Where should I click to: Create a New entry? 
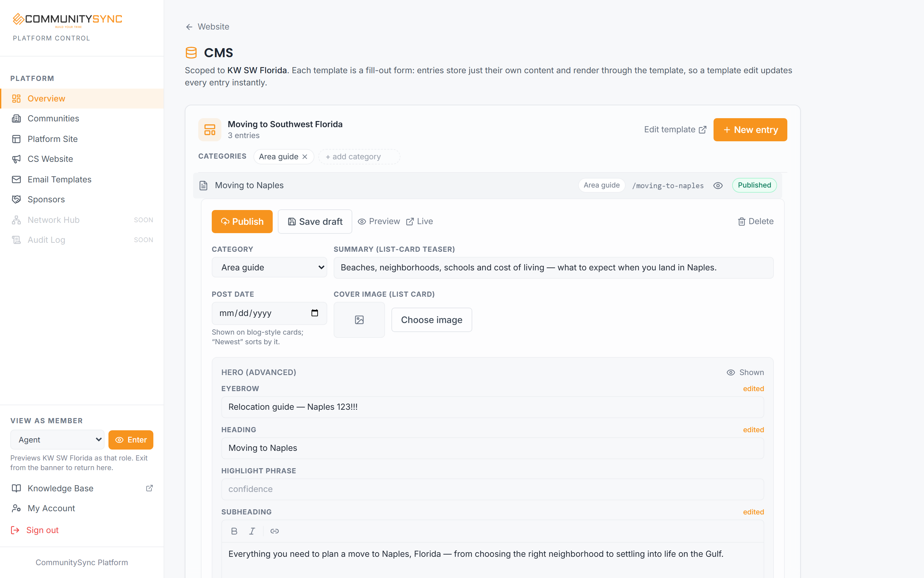[x=750, y=130]
